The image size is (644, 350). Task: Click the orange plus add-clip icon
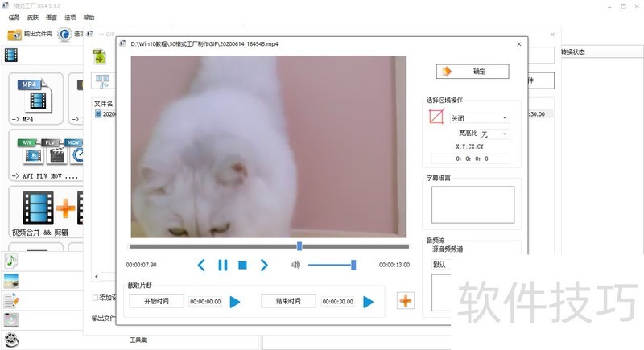pyautogui.click(x=406, y=301)
